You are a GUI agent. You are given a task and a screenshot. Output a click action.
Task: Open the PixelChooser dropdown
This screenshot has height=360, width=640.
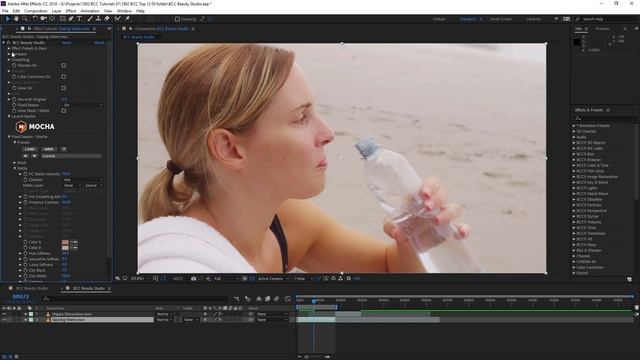pyautogui.click(x=83, y=105)
